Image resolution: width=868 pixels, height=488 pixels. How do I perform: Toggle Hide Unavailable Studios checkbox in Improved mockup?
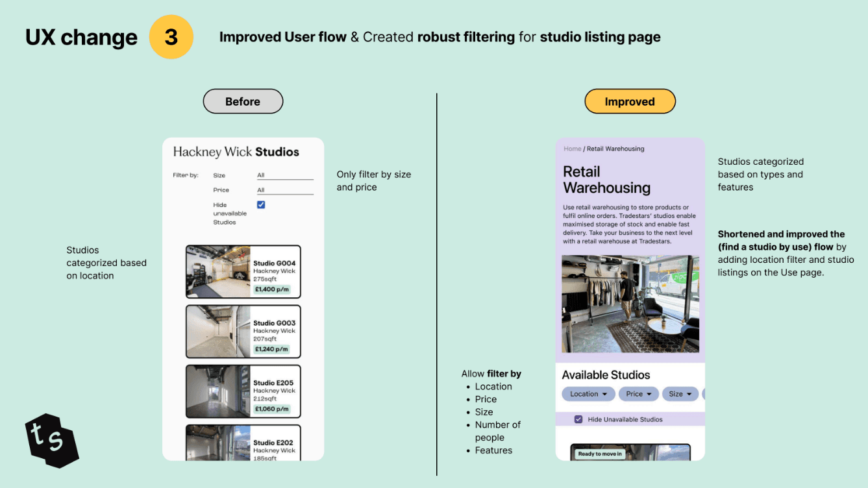click(578, 419)
